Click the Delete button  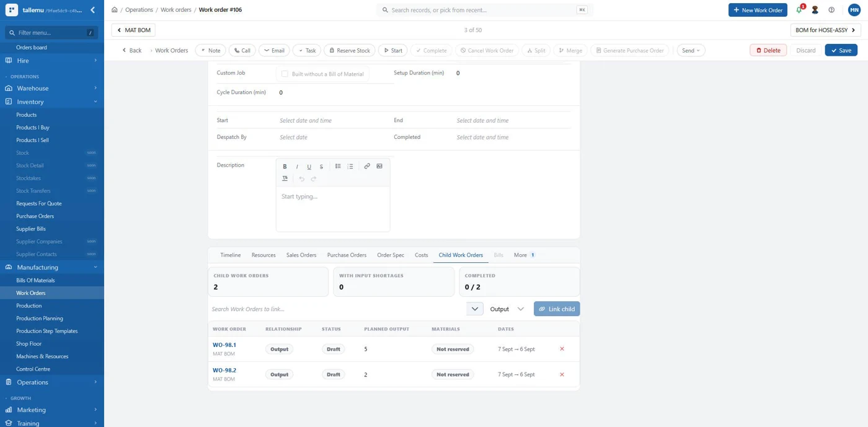[x=768, y=50]
